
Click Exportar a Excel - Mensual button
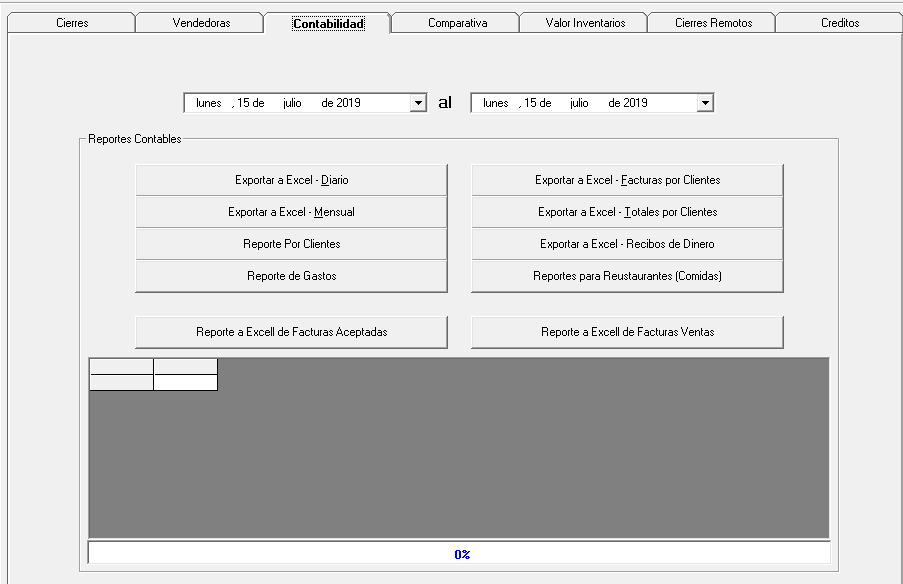tap(291, 212)
